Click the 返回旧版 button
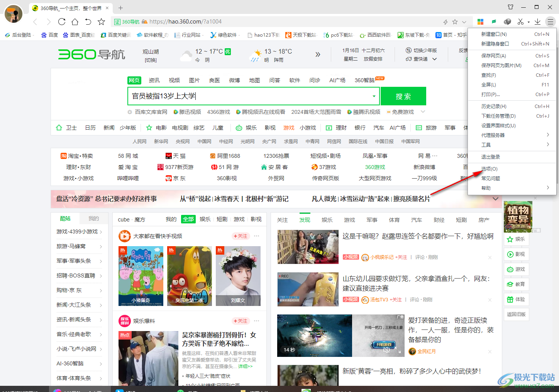The height and width of the screenshot is (392, 559). [516, 314]
